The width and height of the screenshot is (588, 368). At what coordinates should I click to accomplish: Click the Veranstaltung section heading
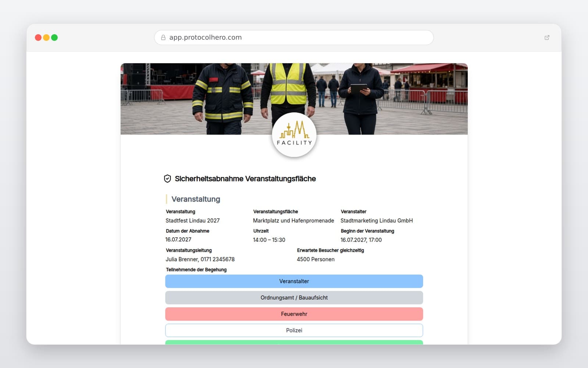[196, 199]
